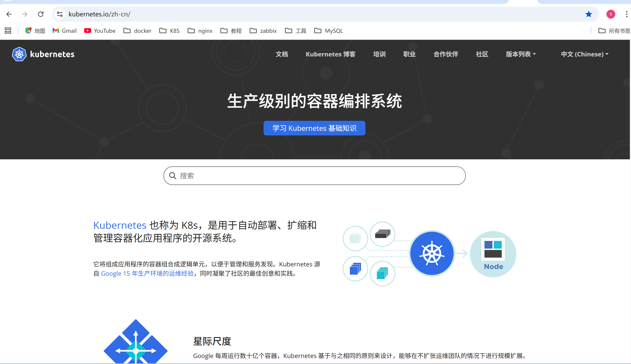Click the Kubernetes wheel logo in header
The image size is (631, 364).
[x=19, y=54]
